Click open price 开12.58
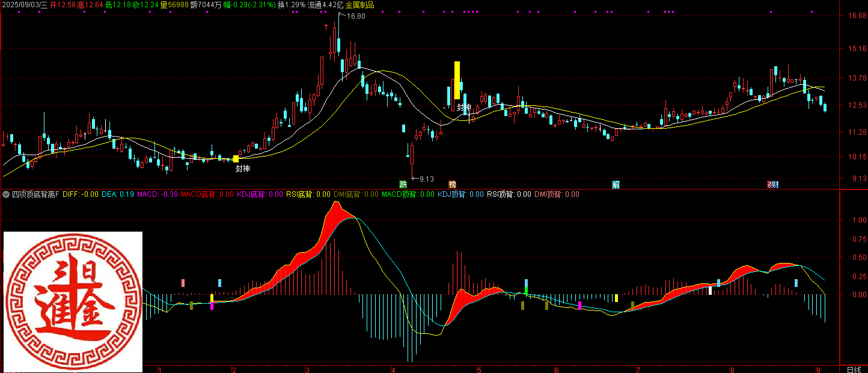The width and height of the screenshot is (868, 373). [x=63, y=5]
